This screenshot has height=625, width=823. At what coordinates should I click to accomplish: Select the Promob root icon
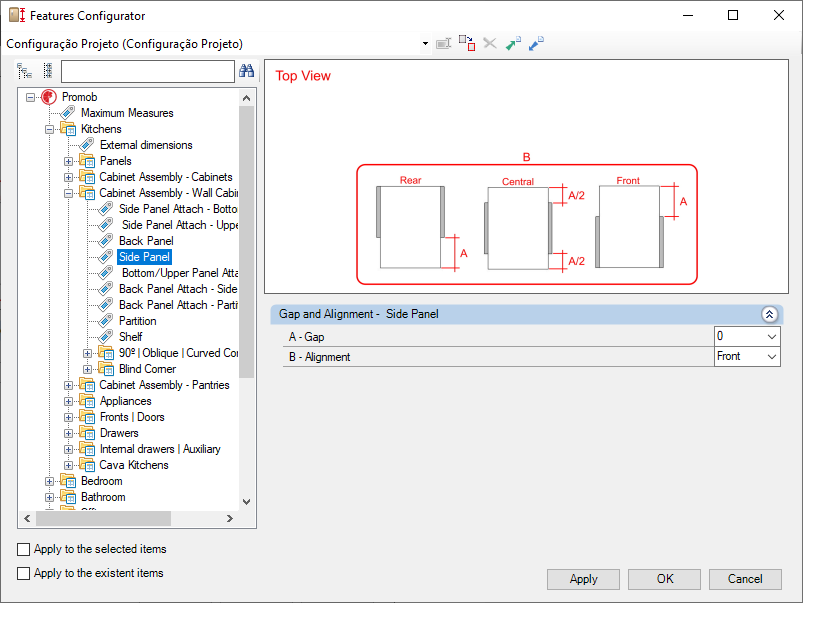49,97
